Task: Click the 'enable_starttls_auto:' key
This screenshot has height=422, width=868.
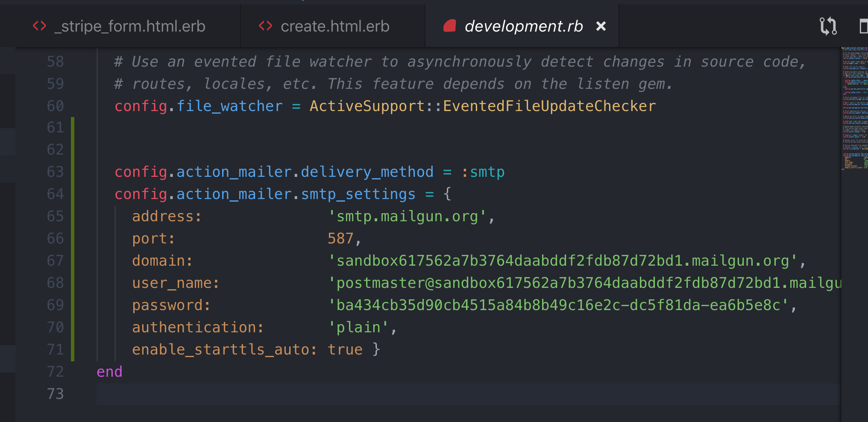Action: tap(224, 350)
